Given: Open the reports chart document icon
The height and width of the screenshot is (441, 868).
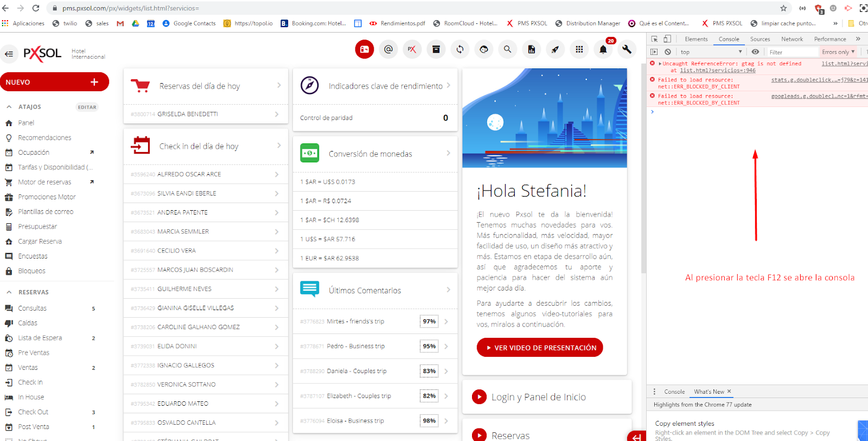Looking at the screenshot, I should 531,49.
